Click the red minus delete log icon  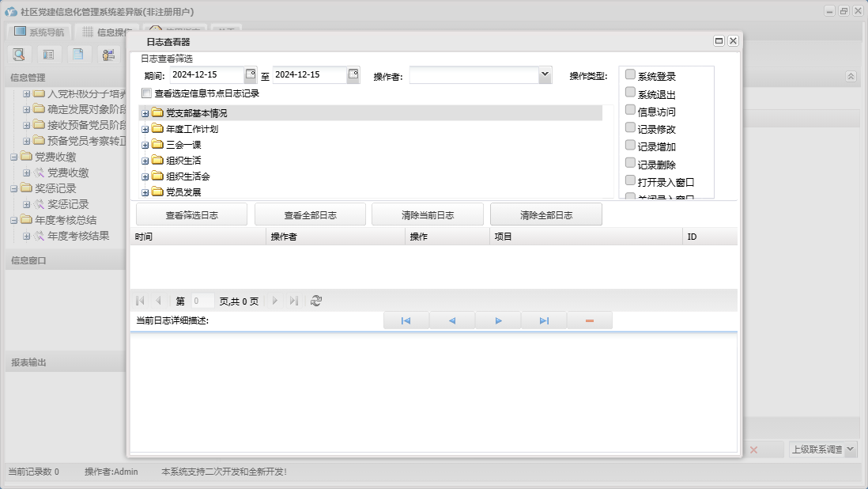(x=590, y=320)
